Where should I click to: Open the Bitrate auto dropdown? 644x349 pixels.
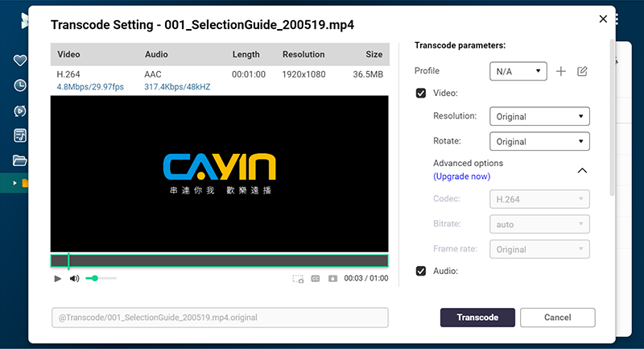tap(539, 224)
